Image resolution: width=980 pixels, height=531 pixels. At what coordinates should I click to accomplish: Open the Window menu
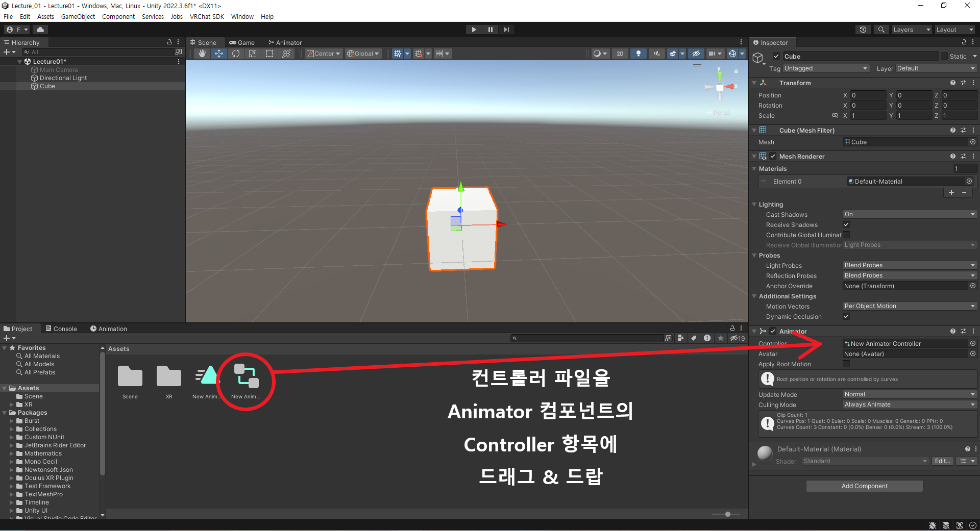coord(242,16)
